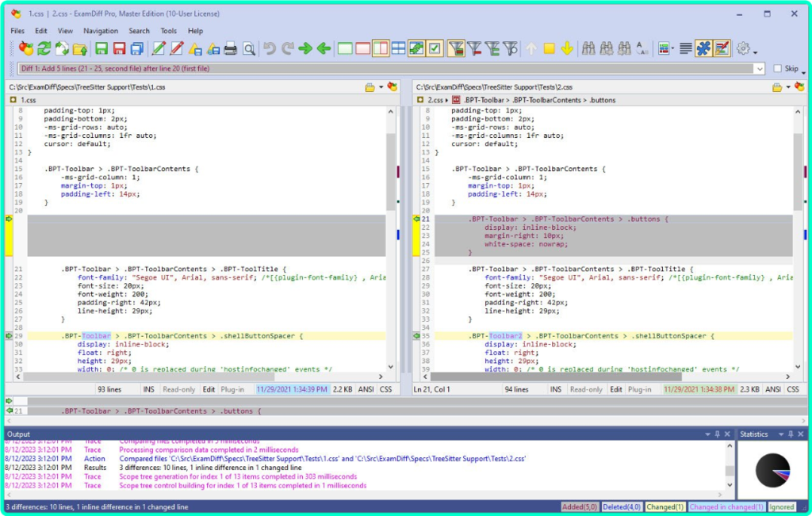Click the Print Preview magnifier icon
The width and height of the screenshot is (812, 516).
tap(249, 49)
